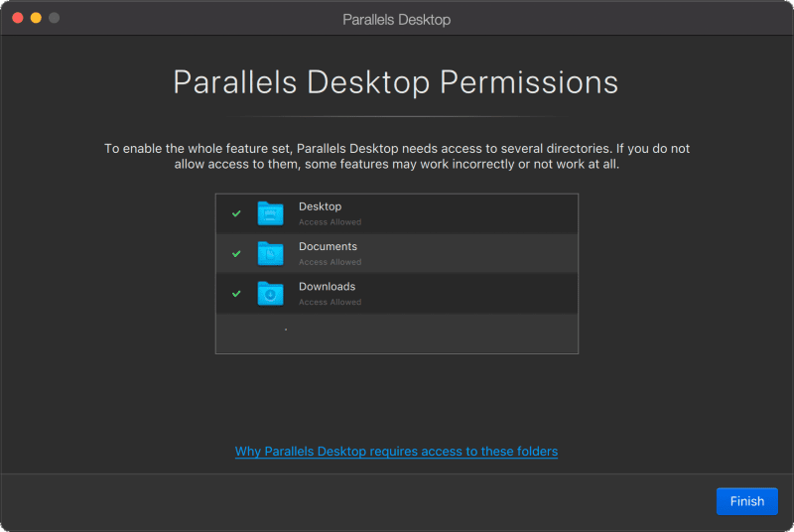Open the "Why Parallels Desktop requires access" link
The height and width of the screenshot is (532, 794).
[396, 452]
